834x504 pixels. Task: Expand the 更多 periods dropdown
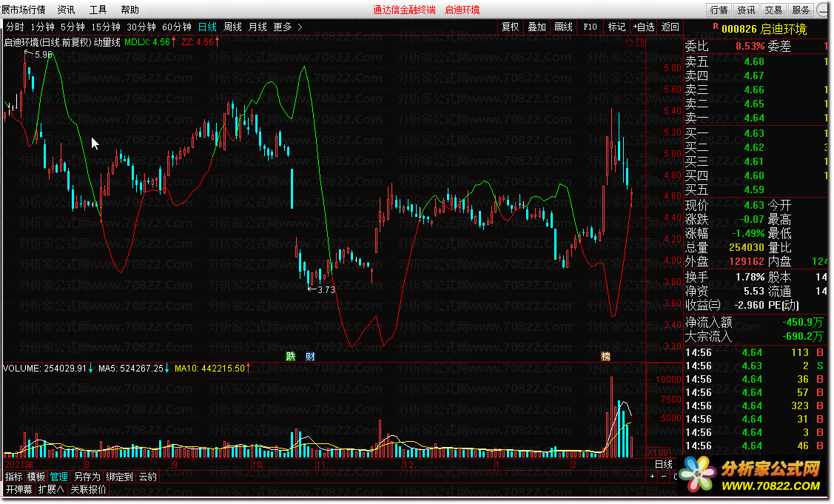287,27
